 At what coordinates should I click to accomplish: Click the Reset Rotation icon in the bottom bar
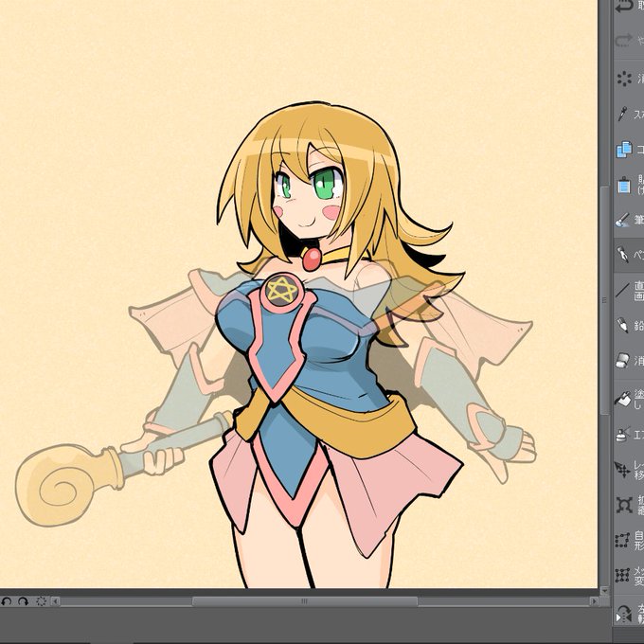coord(41,601)
